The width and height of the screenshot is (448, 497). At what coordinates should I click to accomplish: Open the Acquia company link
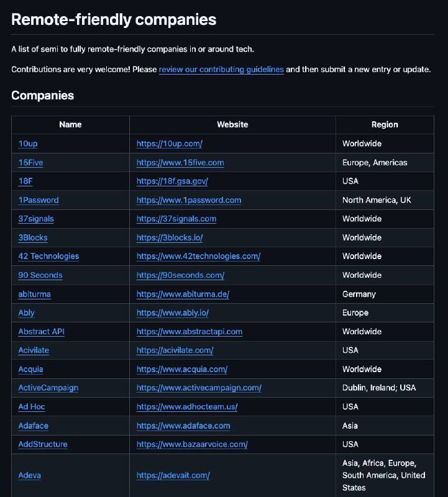click(x=30, y=369)
